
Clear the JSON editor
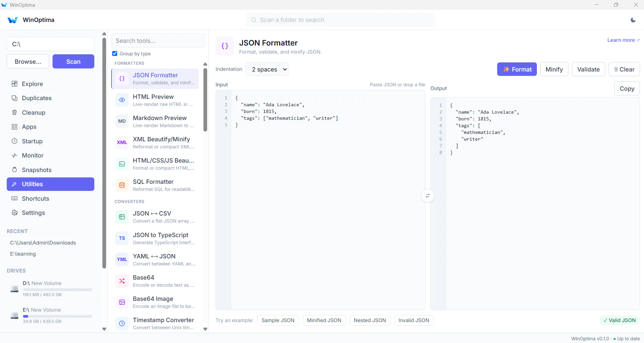pos(624,69)
